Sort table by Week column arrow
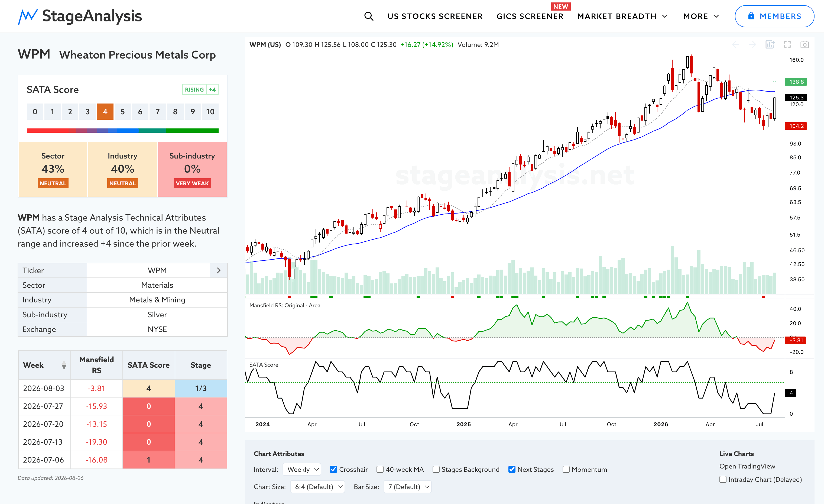This screenshot has height=504, width=824. [64, 365]
